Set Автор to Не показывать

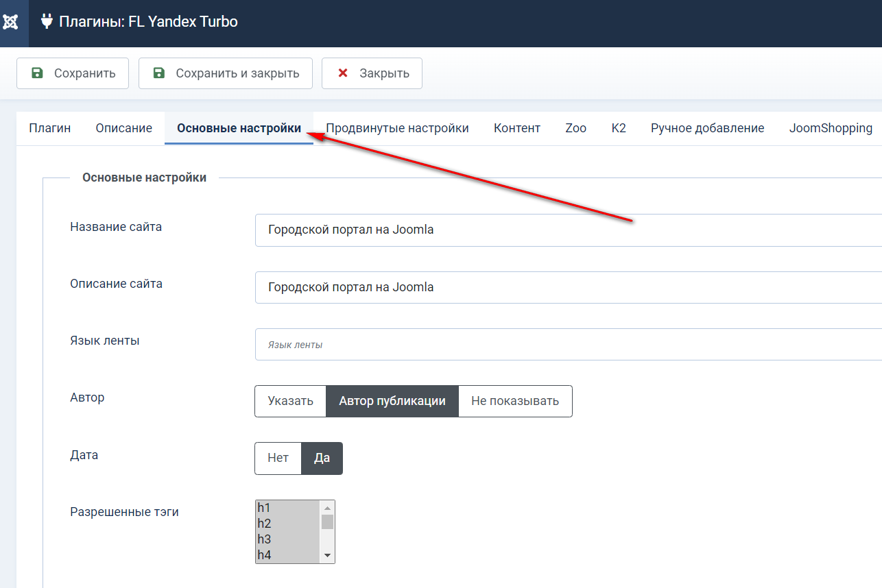[514, 401]
